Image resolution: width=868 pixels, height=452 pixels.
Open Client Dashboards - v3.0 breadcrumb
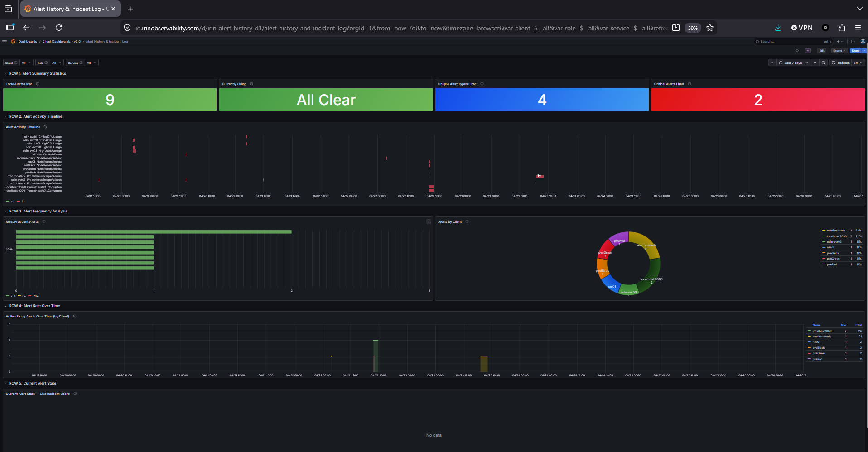pos(61,41)
